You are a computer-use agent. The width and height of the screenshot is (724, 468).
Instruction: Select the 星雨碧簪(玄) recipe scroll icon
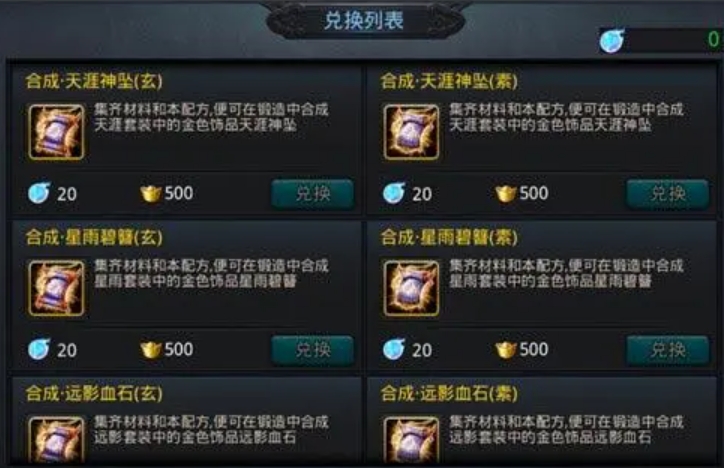(x=56, y=288)
